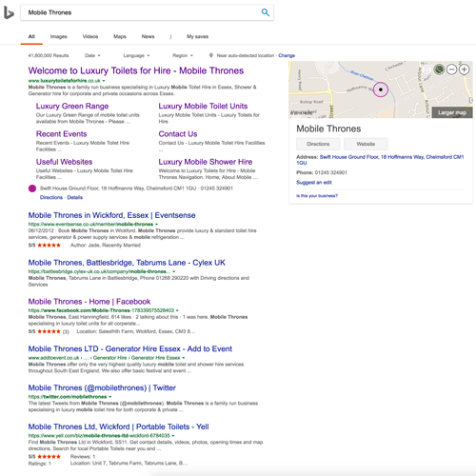Viewport: 476px width, 476px height.
Task: Open the News tab
Action: pos(148,36)
